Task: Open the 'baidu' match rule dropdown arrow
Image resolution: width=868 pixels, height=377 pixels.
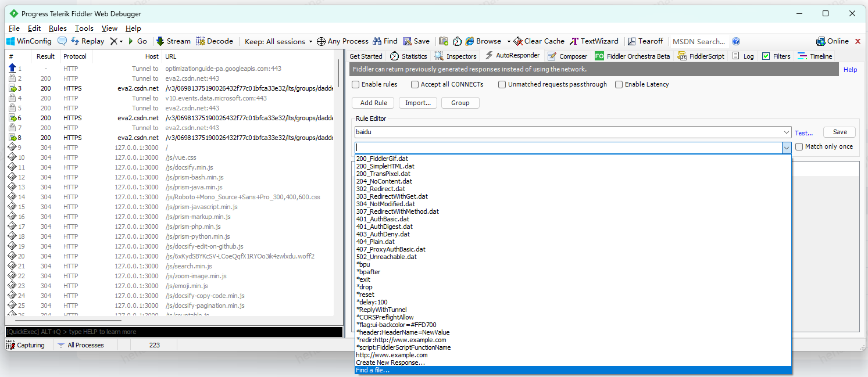Action: point(787,132)
